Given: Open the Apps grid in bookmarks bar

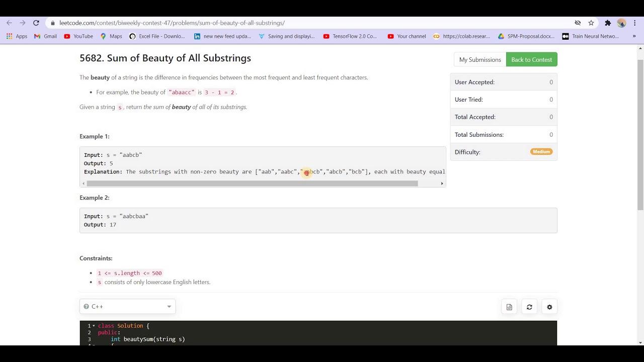Looking at the screenshot, I should point(17,36).
